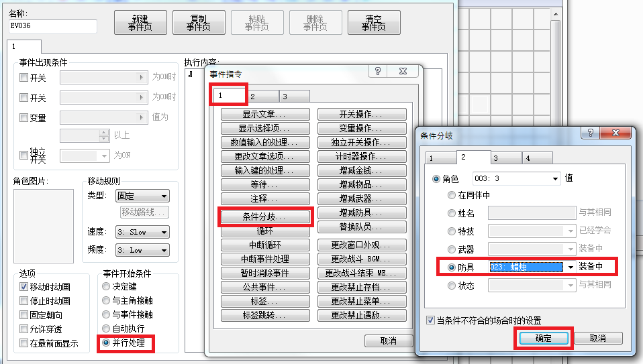Viewport: 643px width, 364px height.
Task: Toggle 允许穿透 checkbox
Action: coord(23,328)
